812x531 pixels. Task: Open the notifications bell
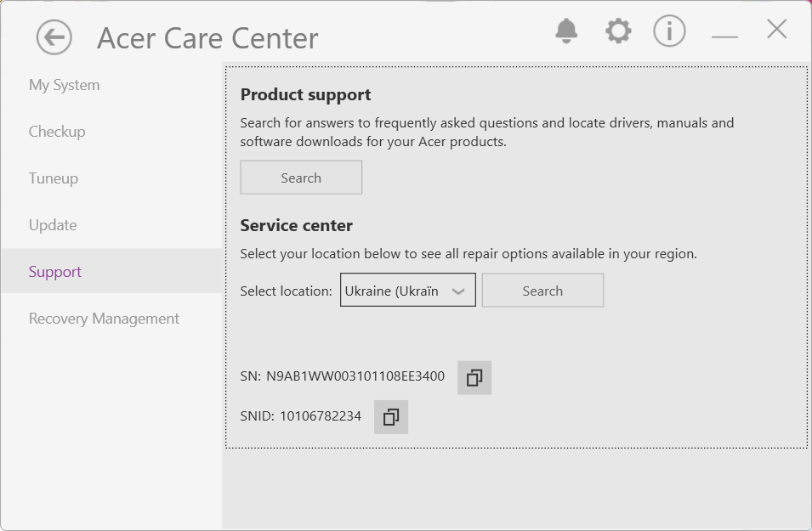point(566,31)
